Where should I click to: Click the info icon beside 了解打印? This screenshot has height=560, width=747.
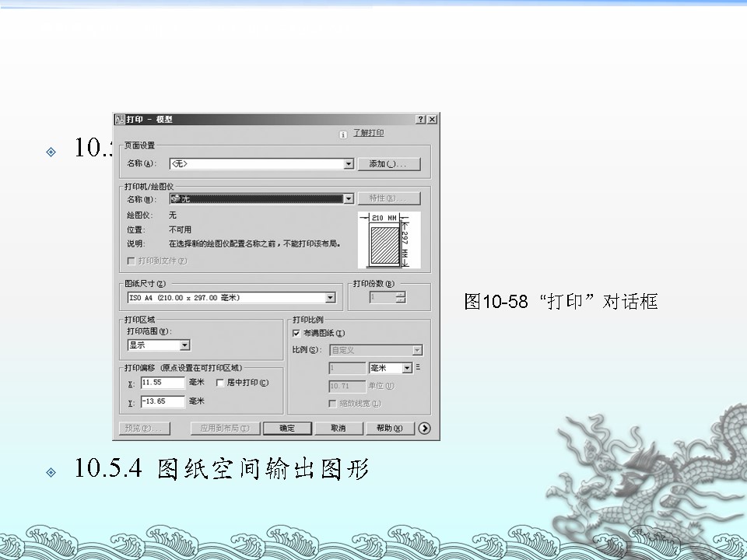[342, 135]
